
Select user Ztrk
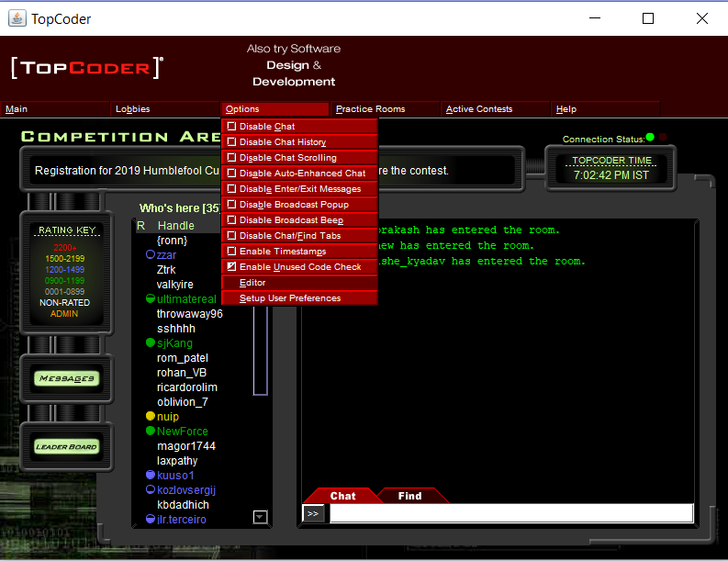click(166, 270)
